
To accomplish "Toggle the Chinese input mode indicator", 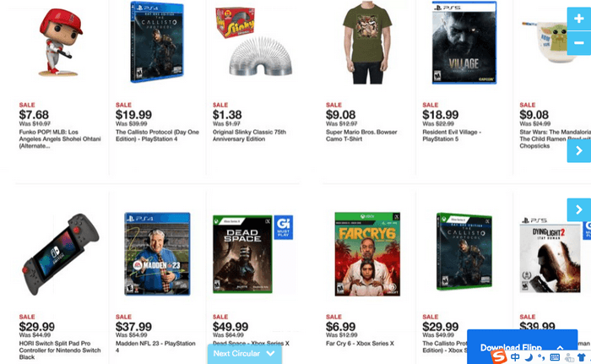I will tap(515, 357).
